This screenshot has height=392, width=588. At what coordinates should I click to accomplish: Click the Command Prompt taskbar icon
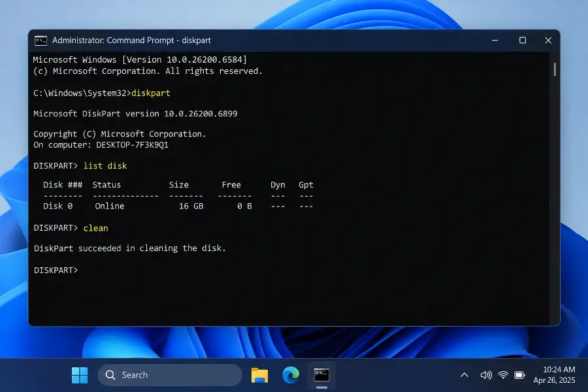[x=321, y=375]
